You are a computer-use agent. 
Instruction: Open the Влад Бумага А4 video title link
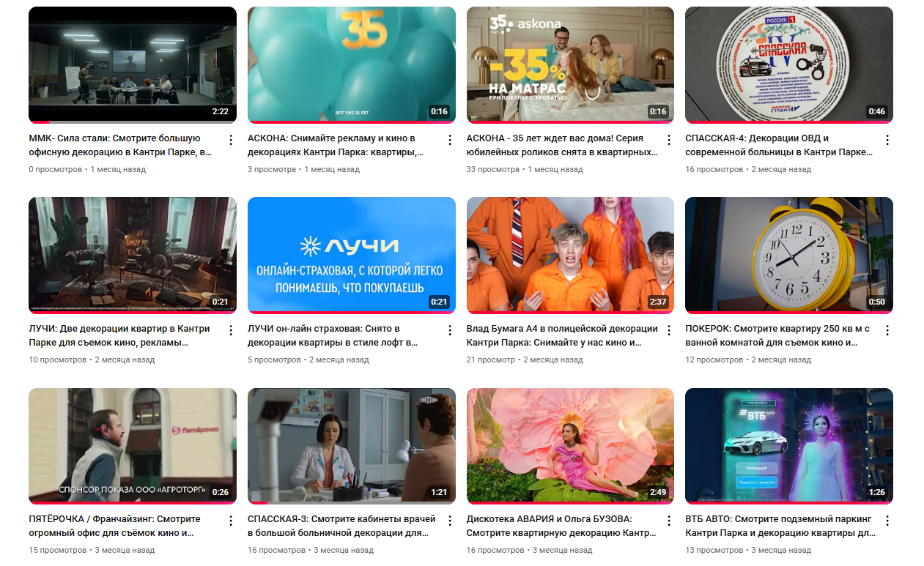point(561,335)
